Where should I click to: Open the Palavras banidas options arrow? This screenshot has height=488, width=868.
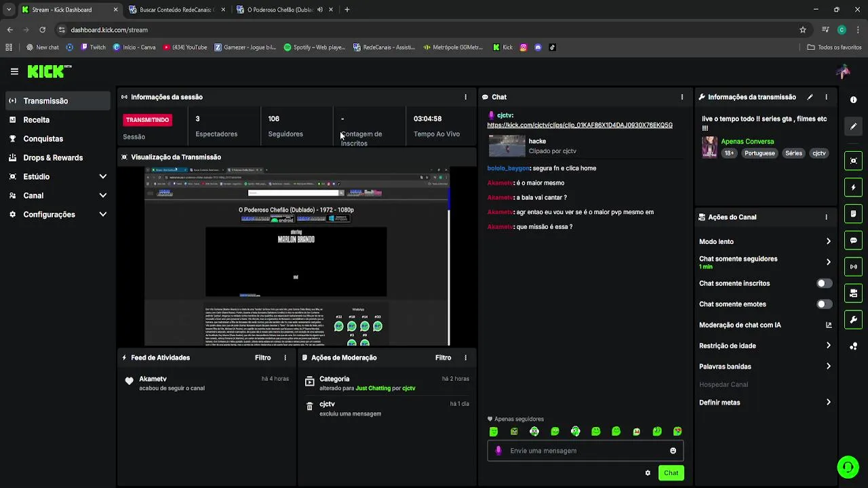(x=828, y=367)
